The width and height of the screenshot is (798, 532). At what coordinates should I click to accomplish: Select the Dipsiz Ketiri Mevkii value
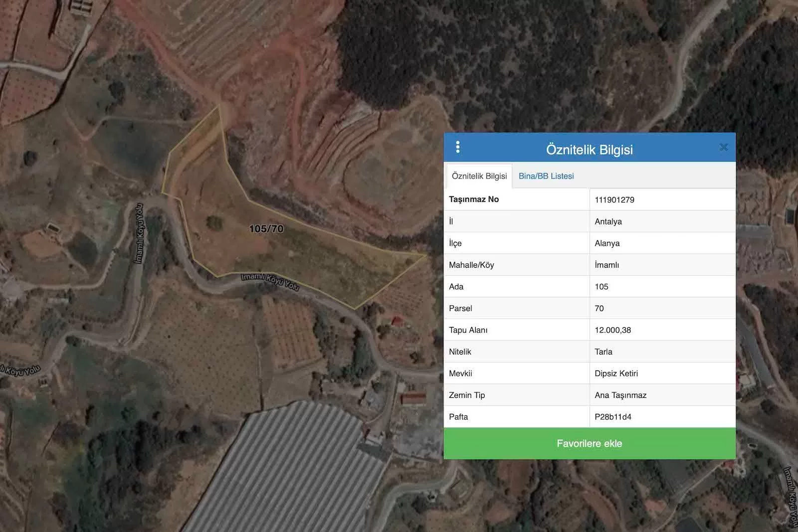(616, 373)
